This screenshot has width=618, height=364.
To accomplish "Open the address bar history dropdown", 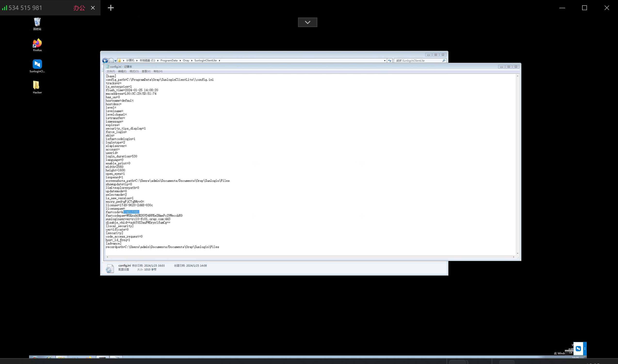I will click(385, 61).
